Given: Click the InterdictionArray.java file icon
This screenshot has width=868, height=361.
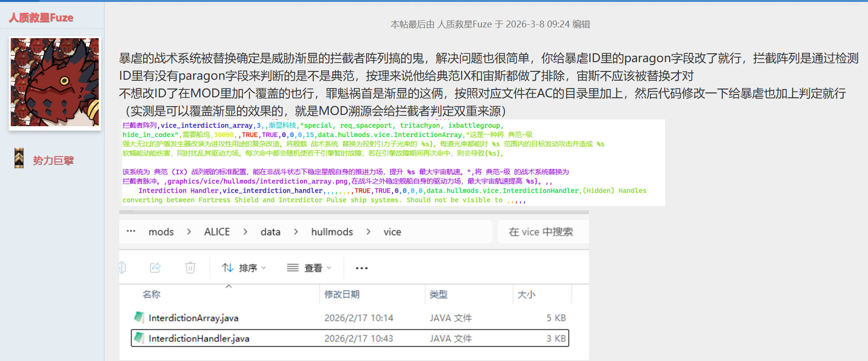Looking at the screenshot, I should pyautogui.click(x=139, y=317).
